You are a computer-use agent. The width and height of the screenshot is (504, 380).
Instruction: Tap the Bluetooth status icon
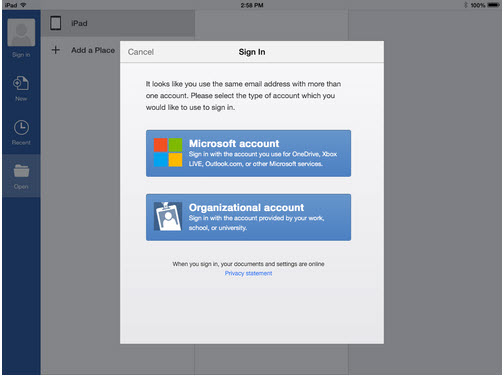[x=466, y=5]
